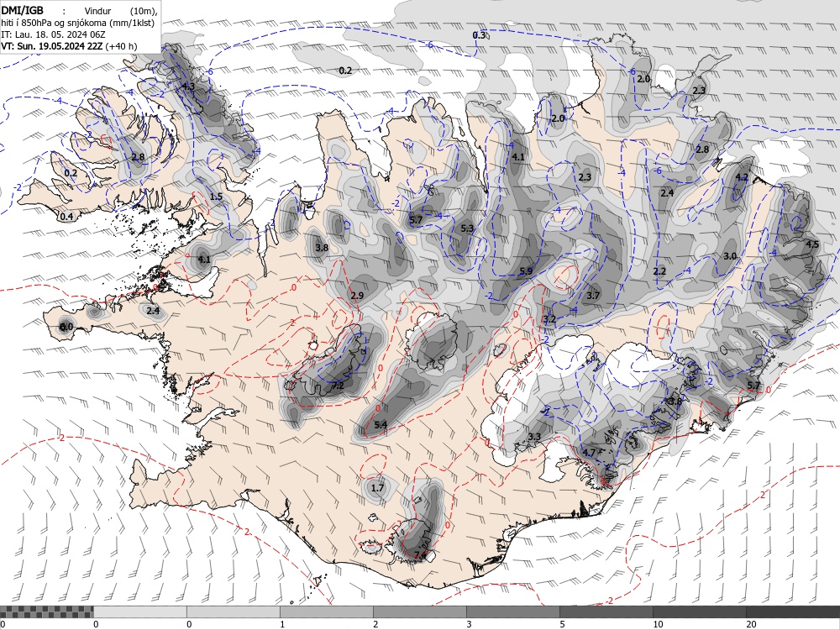The image size is (840, 630).
Task: Click the 4.3 snowfall value label
Action: (188, 86)
